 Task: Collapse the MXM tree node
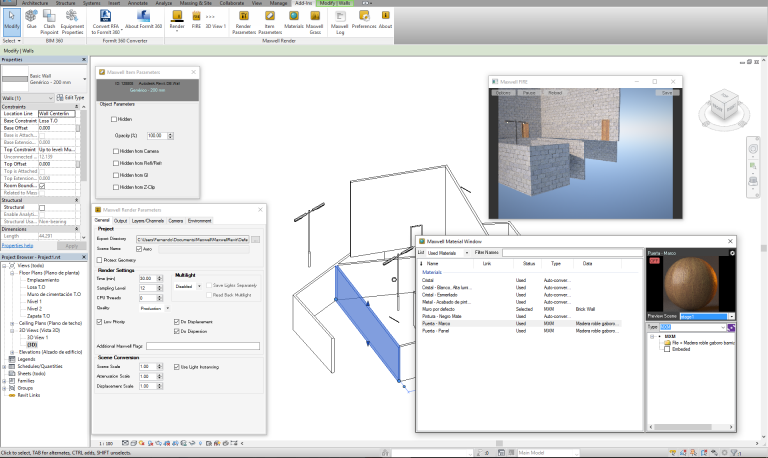(652, 337)
